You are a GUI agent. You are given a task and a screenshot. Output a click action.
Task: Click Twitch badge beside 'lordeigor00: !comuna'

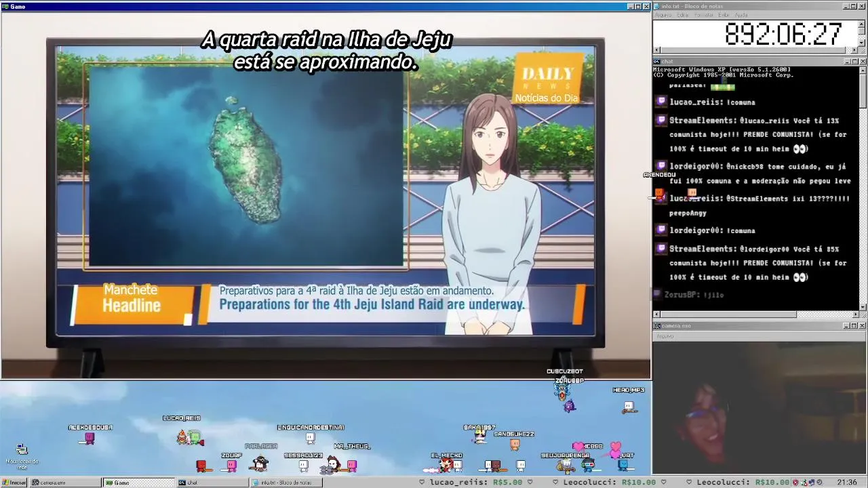pyautogui.click(x=661, y=230)
